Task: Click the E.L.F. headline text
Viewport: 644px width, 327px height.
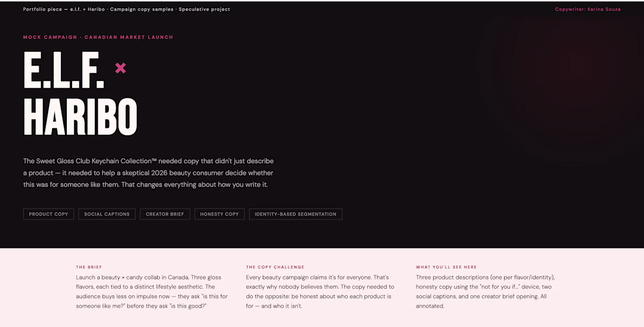Action: pyautogui.click(x=64, y=70)
